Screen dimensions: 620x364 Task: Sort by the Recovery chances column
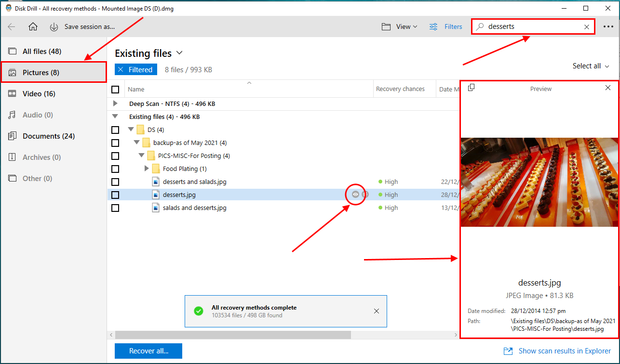400,89
